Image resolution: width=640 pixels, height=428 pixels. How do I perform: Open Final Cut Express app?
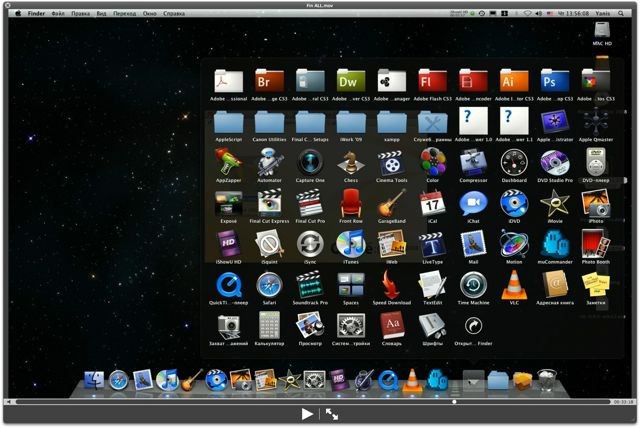(x=269, y=203)
